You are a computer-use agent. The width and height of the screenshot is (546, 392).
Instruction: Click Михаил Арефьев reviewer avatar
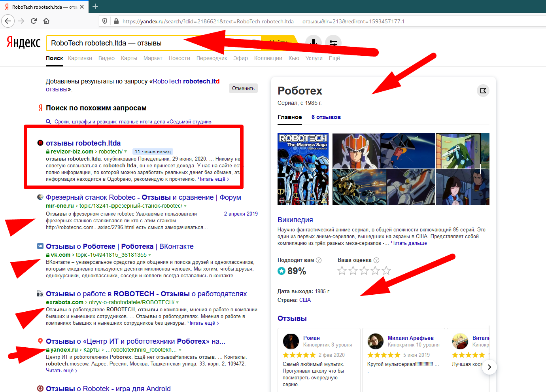[376, 341]
